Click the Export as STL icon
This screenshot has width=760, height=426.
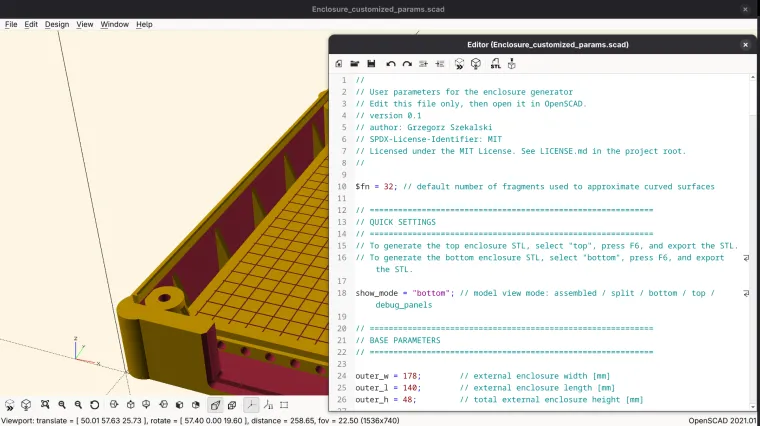tap(495, 64)
